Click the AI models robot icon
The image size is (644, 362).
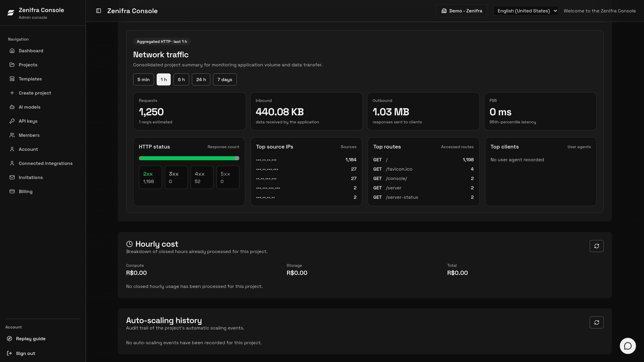pyautogui.click(x=12, y=107)
